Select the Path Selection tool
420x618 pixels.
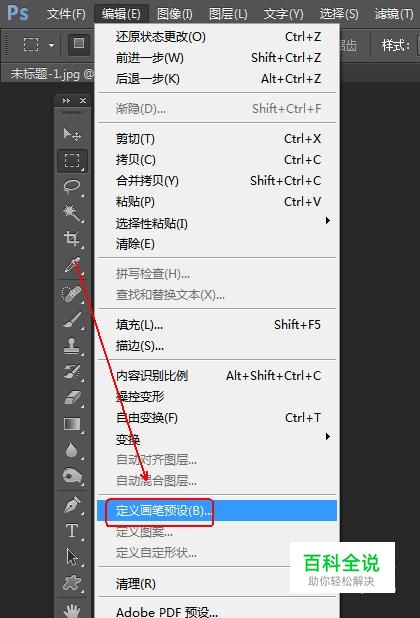click(x=72, y=557)
